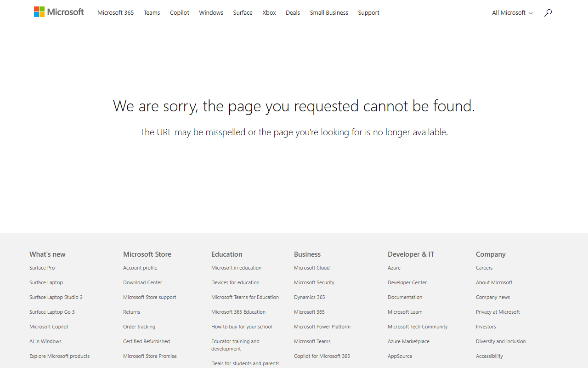Open Deals in the top navigation

click(x=293, y=13)
